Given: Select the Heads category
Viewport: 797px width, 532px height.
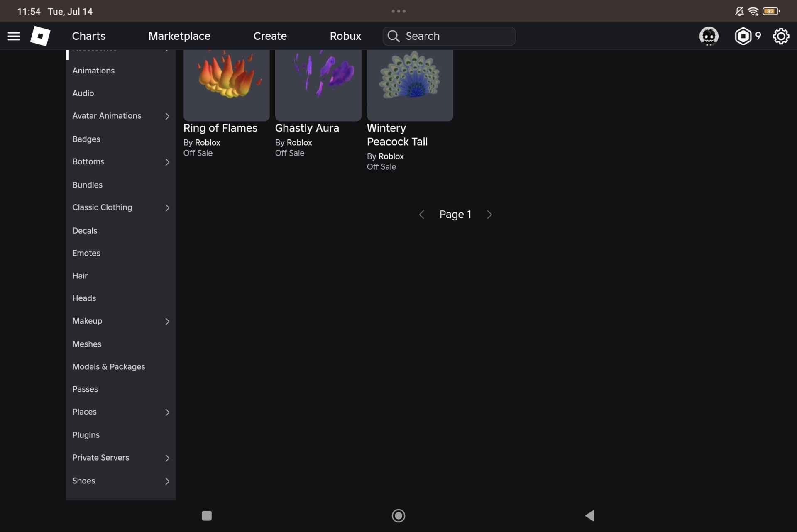Looking at the screenshot, I should point(84,298).
